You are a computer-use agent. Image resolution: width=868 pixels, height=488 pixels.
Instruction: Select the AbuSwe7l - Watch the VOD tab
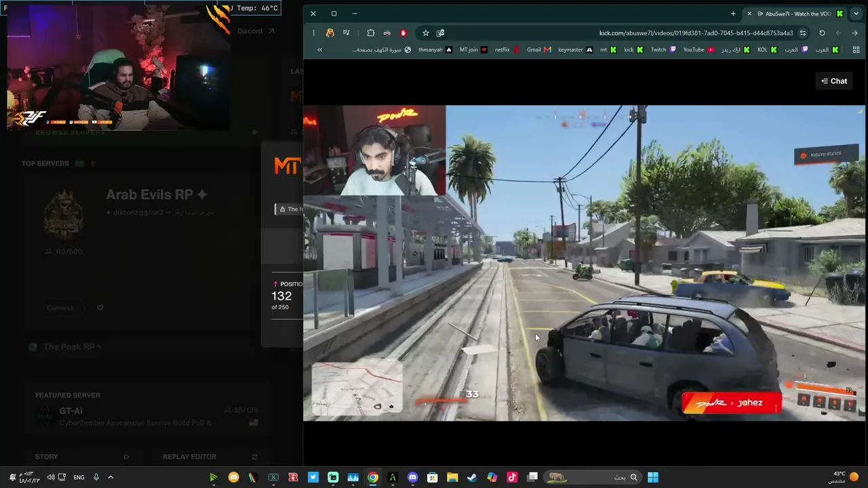[795, 14]
